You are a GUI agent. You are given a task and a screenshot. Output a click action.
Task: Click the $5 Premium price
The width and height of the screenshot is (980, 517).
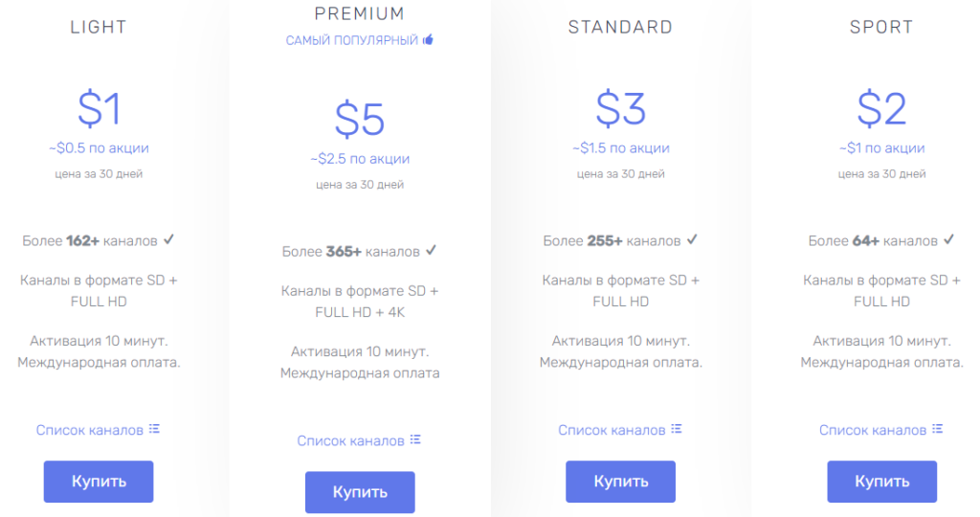coord(360,120)
